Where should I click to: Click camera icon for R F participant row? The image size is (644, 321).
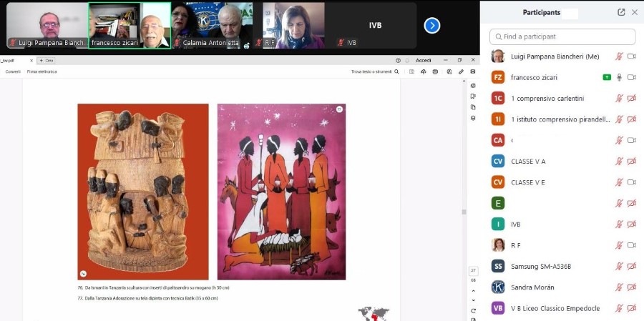[632, 245]
